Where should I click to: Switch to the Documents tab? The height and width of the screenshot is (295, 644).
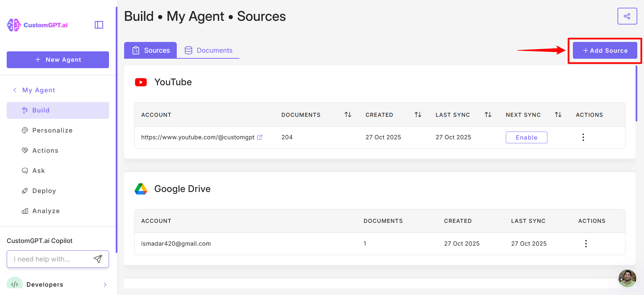click(x=208, y=50)
